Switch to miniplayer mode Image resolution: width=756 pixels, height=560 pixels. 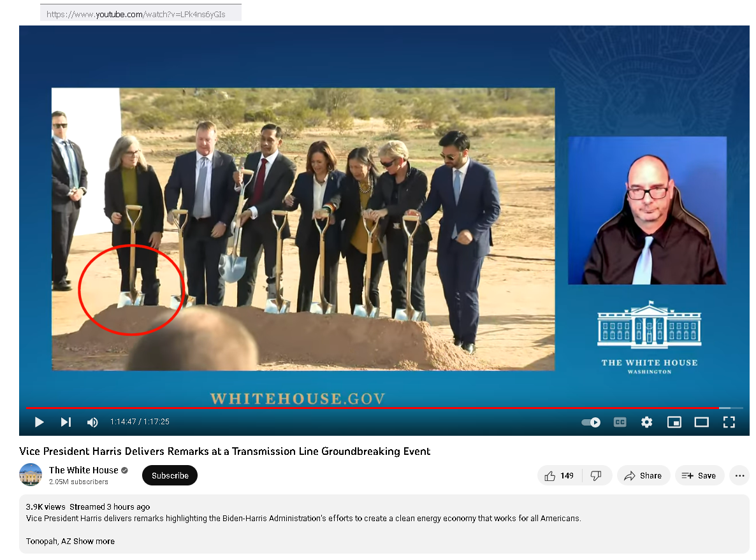(674, 422)
